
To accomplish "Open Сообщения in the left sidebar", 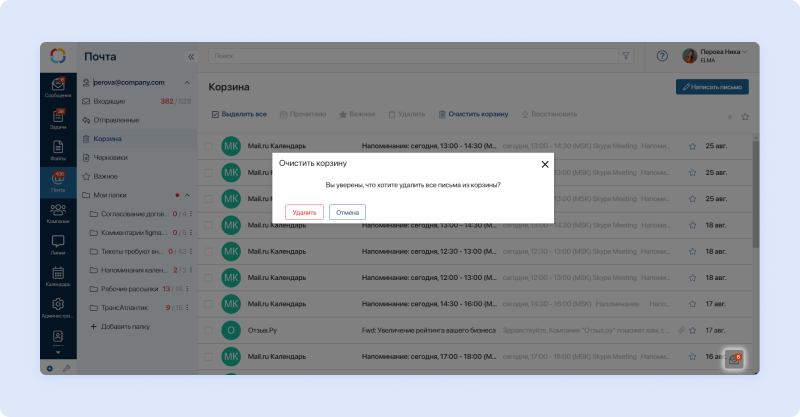I will tap(58, 87).
